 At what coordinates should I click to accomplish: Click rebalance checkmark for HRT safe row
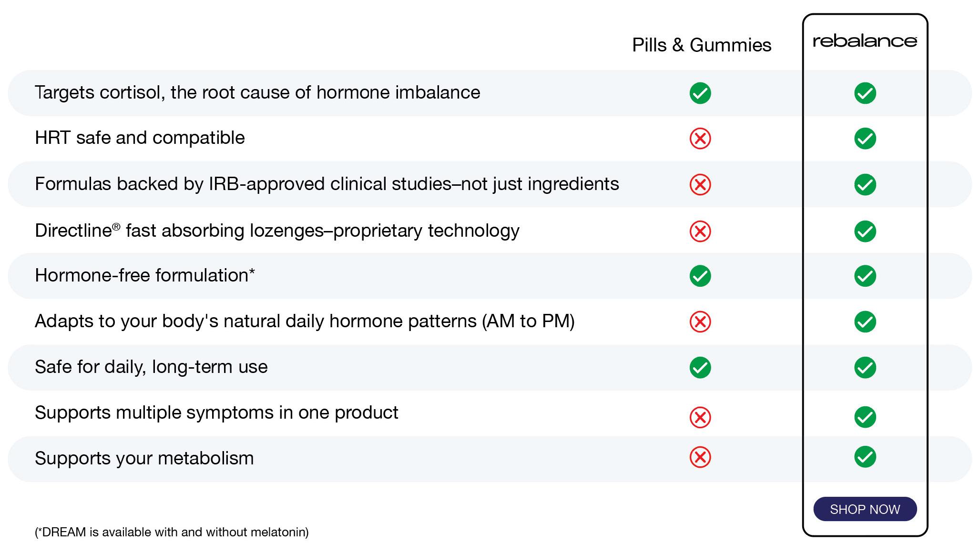pos(865,139)
